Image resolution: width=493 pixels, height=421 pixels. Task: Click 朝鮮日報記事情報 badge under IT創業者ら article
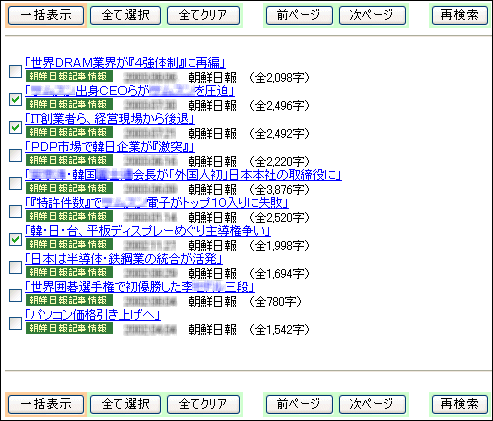(69, 132)
